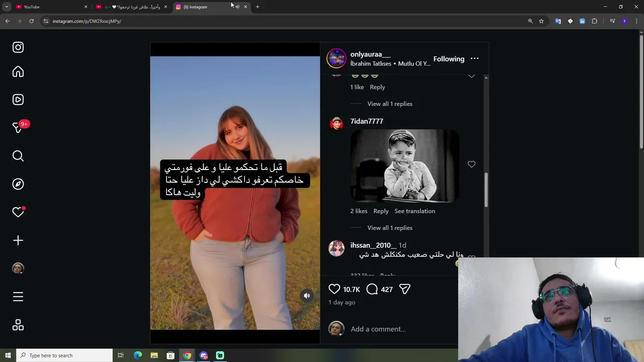Open own profile avatar in sidebar
The height and width of the screenshot is (362, 644).
click(18, 268)
